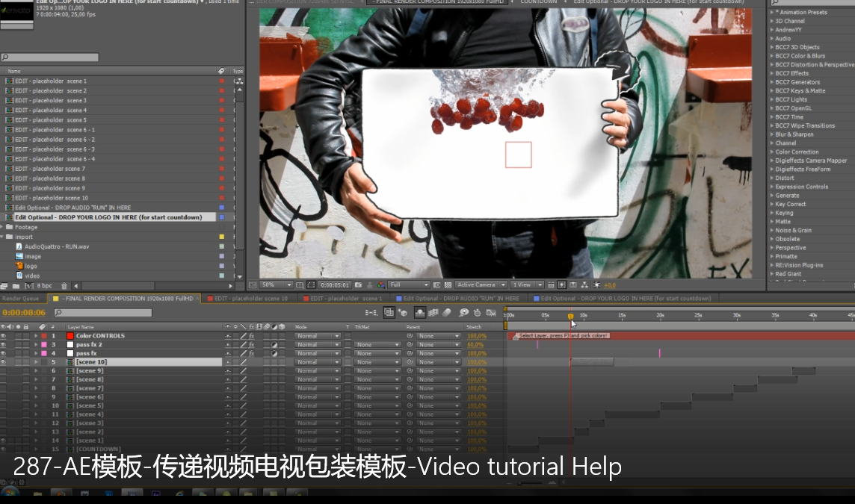Click the viewer timecode 0:00:05:01 button

point(334,285)
